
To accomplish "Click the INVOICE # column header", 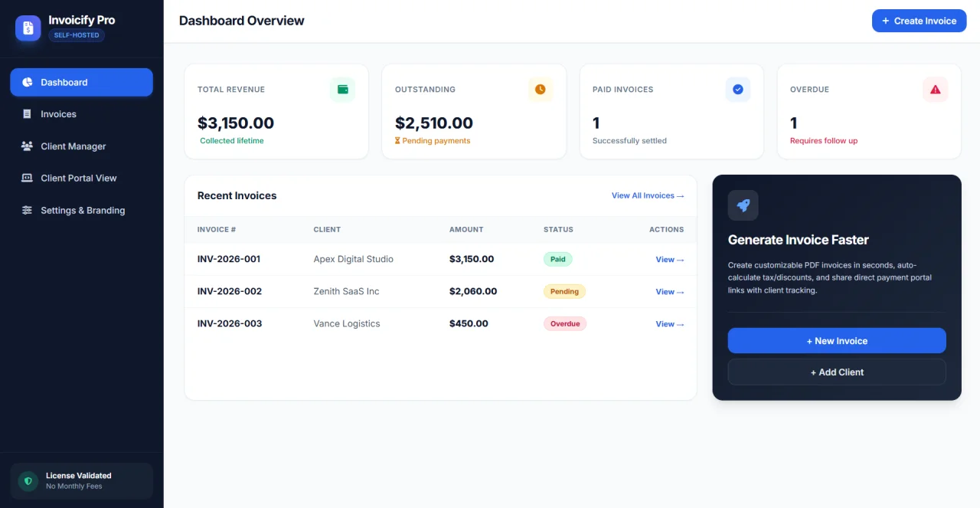I will [x=217, y=230].
